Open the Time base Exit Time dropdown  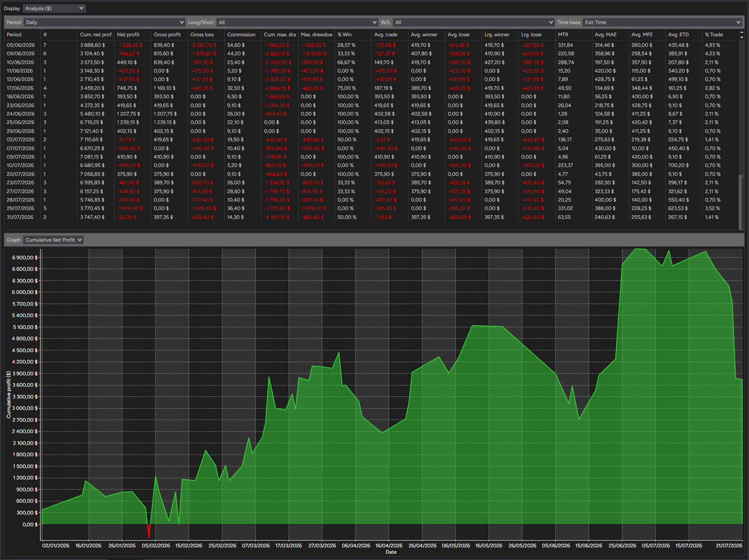(x=662, y=22)
